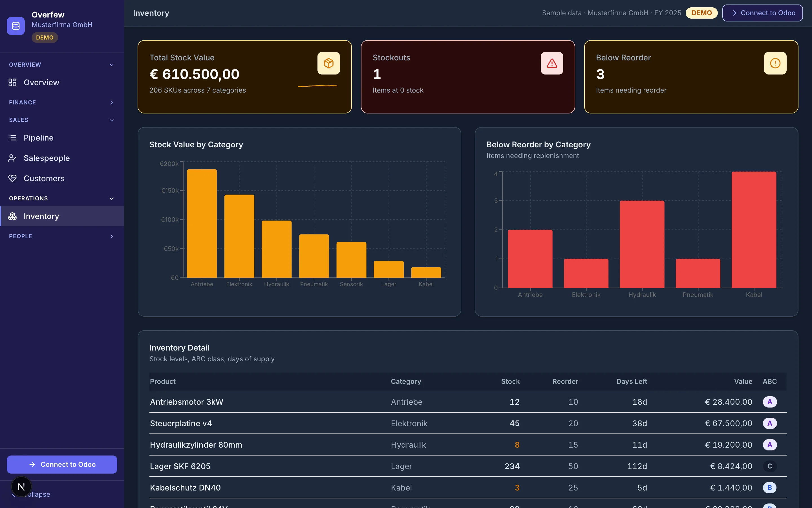Click the DEMO badge under Musterfirma GmbH in sidebar
Viewport: 812px width, 508px height.
45,37
